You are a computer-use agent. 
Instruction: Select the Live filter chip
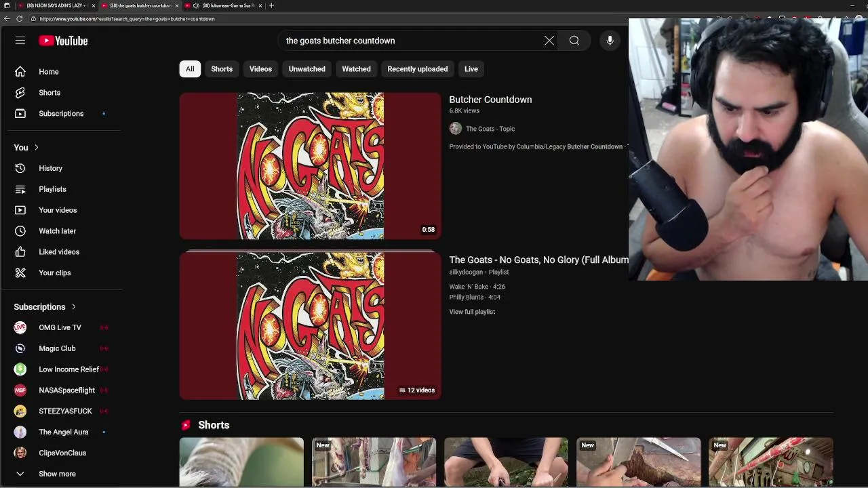click(471, 69)
